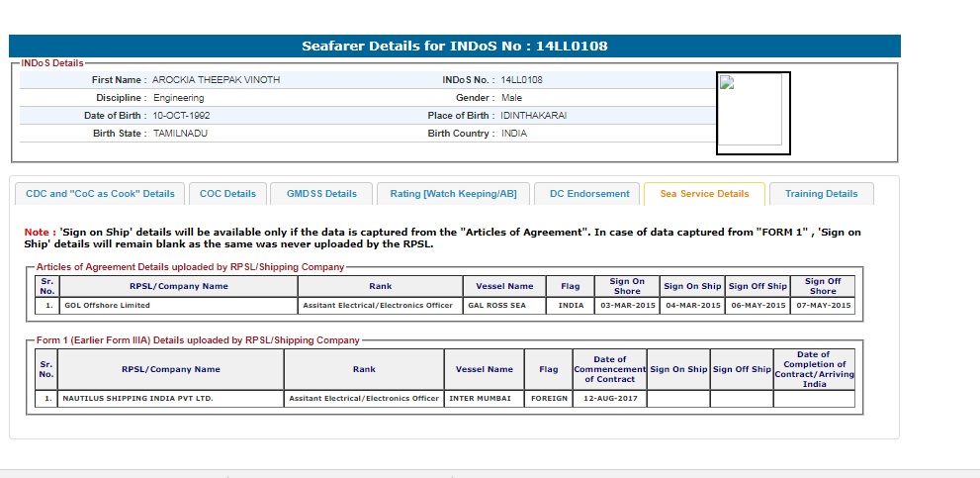
Task: Click the 14LL0108 value in INDoS Details
Action: [521, 79]
